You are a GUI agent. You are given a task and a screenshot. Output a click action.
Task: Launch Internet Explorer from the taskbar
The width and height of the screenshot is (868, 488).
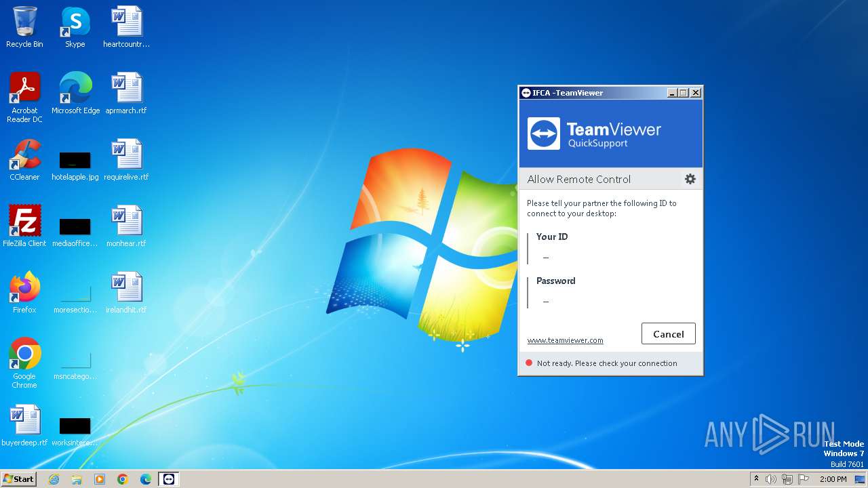pyautogui.click(x=54, y=479)
